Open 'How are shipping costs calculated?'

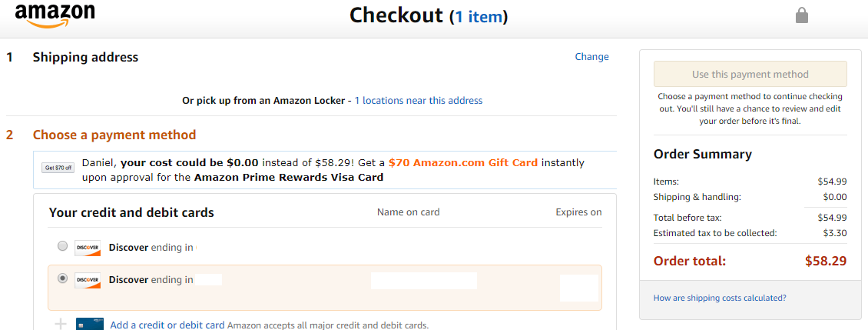[x=720, y=298]
